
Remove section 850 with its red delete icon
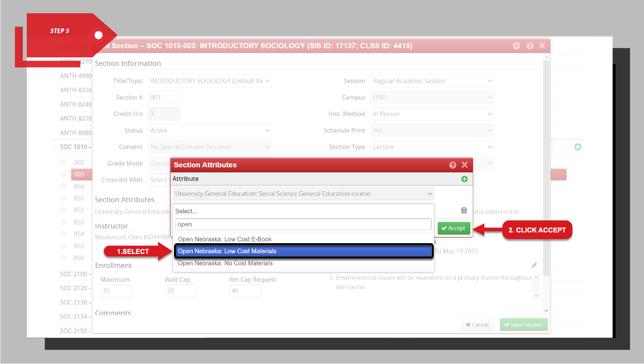coord(63,186)
